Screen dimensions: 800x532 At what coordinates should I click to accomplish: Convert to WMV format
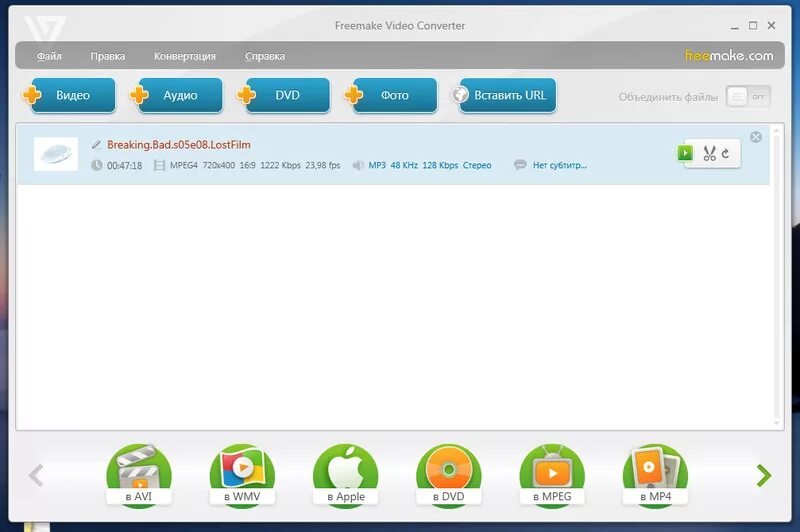(242, 475)
